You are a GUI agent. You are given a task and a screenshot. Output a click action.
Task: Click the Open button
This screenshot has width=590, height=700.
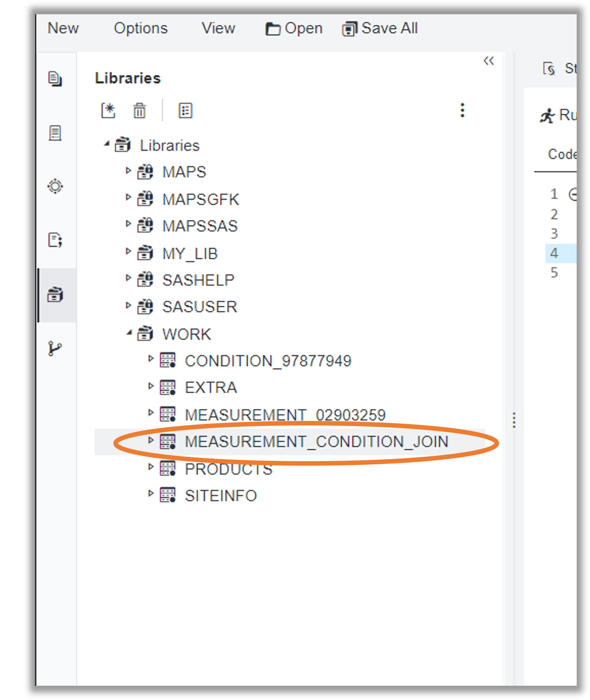(x=294, y=29)
